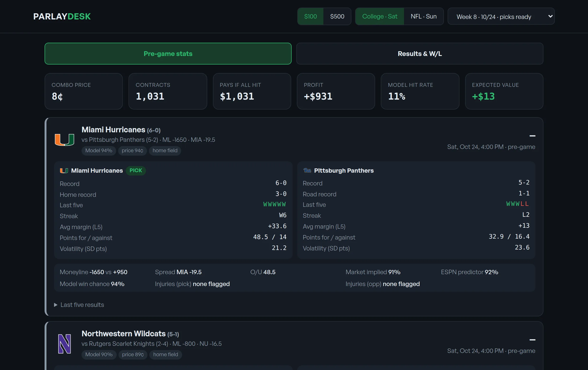Open the PARLAYDESK home logo

[62, 16]
